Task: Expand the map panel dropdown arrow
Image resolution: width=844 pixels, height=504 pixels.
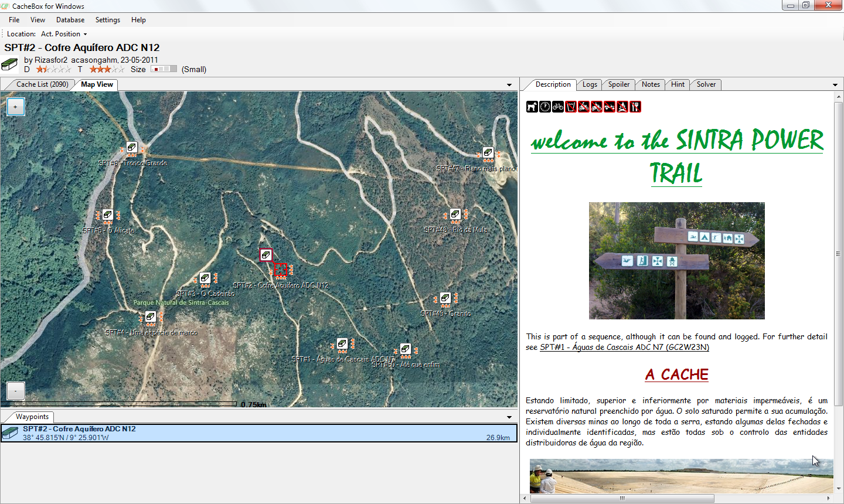Action: click(x=509, y=85)
